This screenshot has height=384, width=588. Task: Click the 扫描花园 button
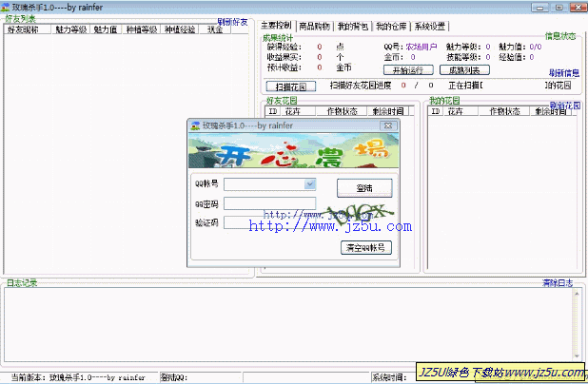click(289, 86)
